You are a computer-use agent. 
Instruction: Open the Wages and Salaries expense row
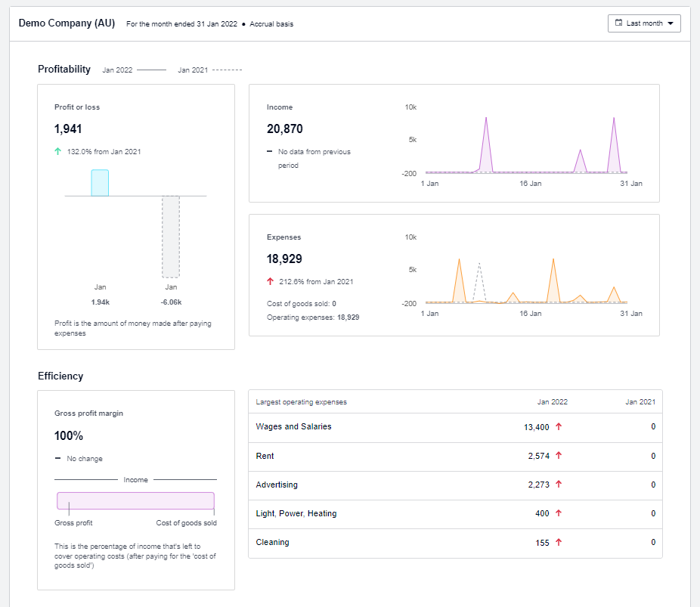pyautogui.click(x=455, y=427)
